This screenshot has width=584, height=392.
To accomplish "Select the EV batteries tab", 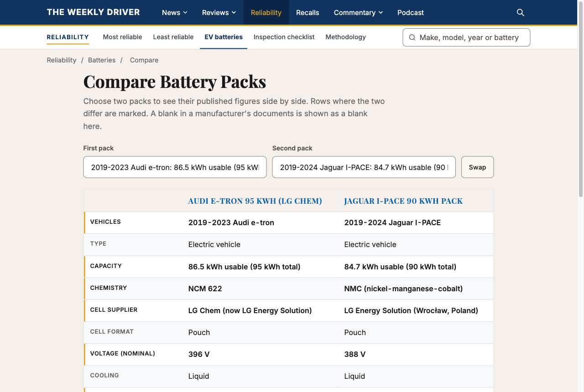I will (x=224, y=37).
